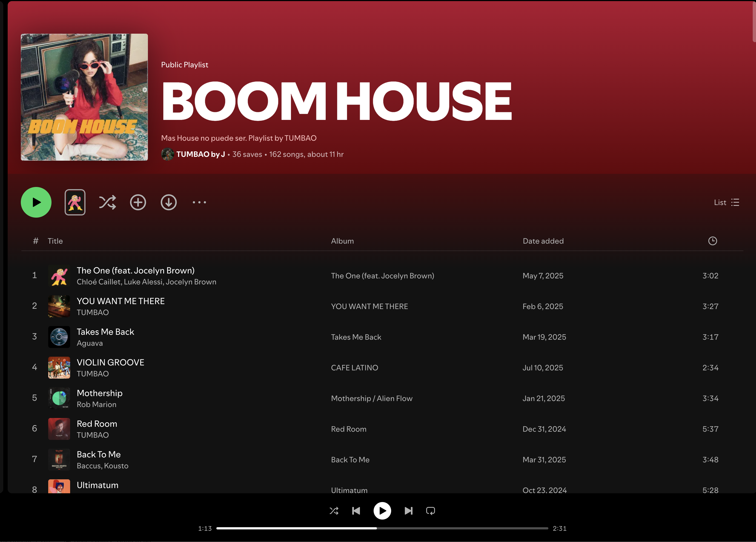Screen dimensions: 756x542
Task: Seek within the playback progress bar
Action: (x=382, y=528)
